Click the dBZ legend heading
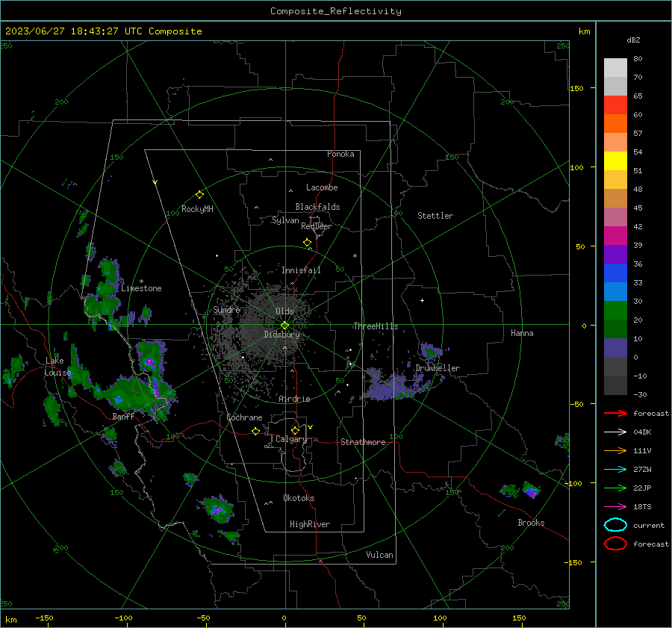The width and height of the screenshot is (672, 628). (633, 40)
